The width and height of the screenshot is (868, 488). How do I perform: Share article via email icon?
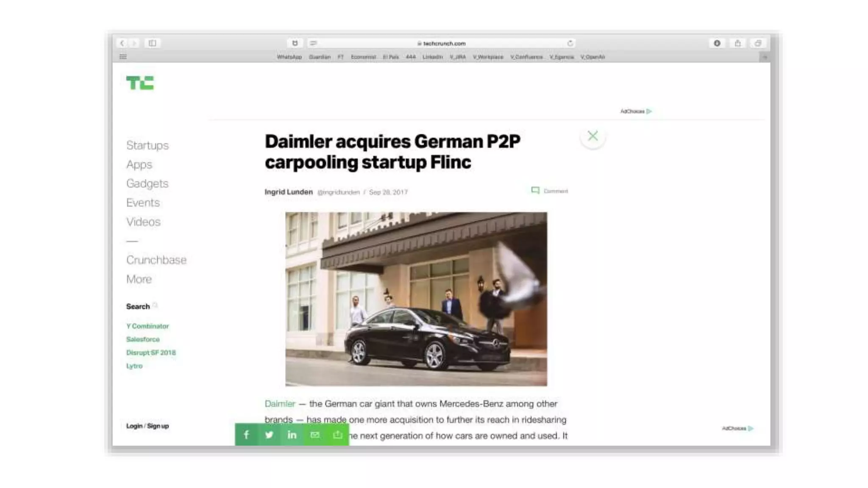tap(315, 435)
